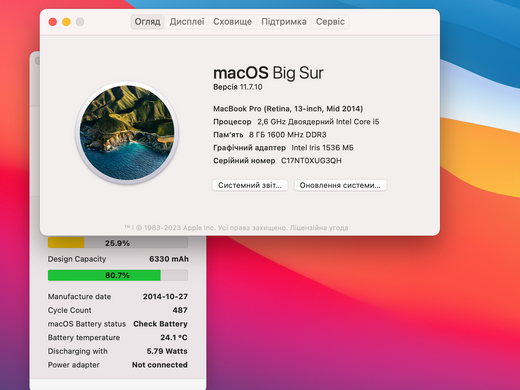Open the Сховище tab
This screenshot has height=390, width=520.
point(232,22)
